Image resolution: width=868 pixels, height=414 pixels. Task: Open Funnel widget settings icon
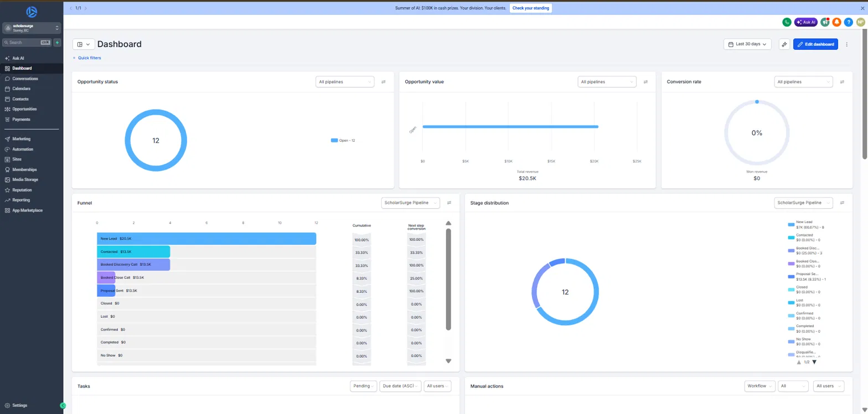click(x=449, y=203)
